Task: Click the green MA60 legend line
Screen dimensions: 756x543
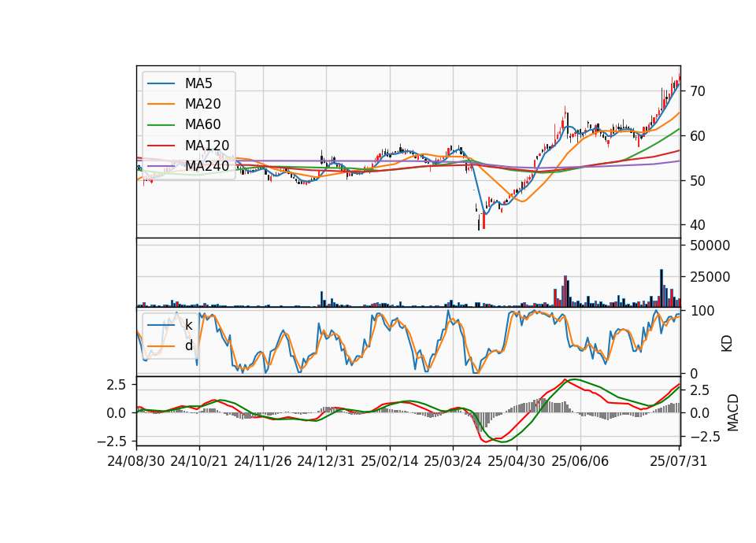Action: click(161, 125)
